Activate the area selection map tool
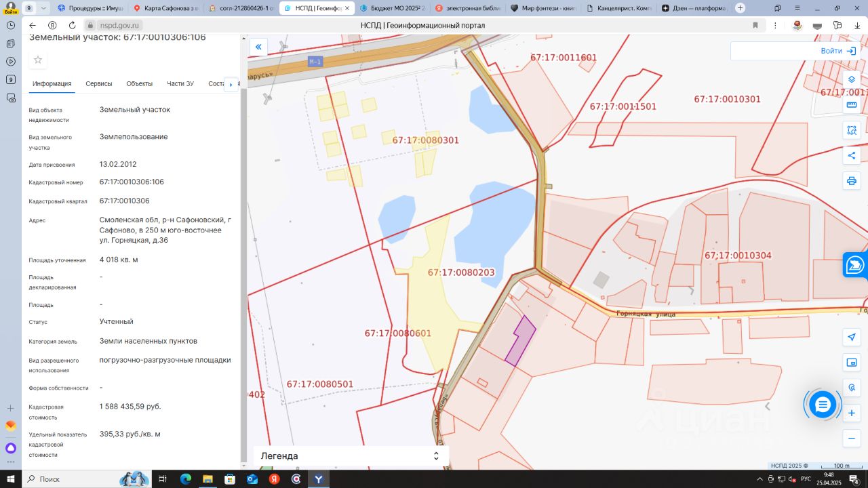Viewport: 868px width, 488px height. click(x=852, y=130)
